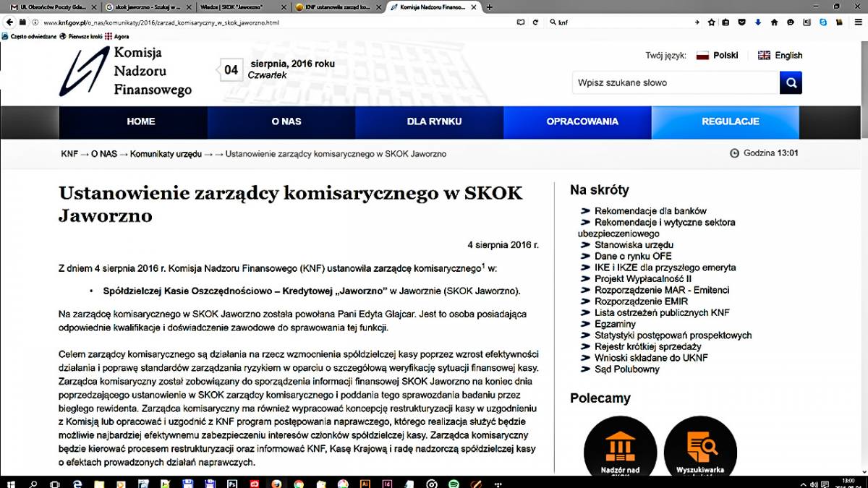868x488 pixels.
Task: Switch to the KNF ustanowiła zarząd tab
Action: [338, 7]
